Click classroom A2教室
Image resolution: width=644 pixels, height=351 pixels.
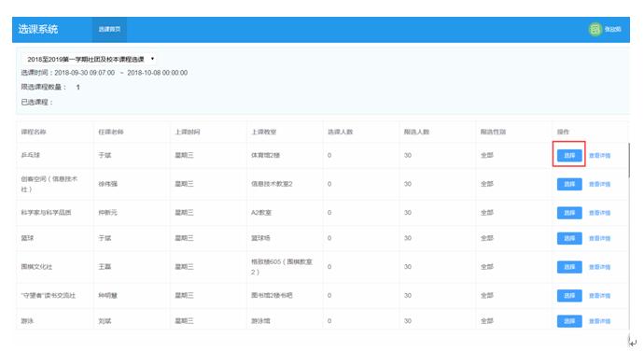click(x=261, y=213)
